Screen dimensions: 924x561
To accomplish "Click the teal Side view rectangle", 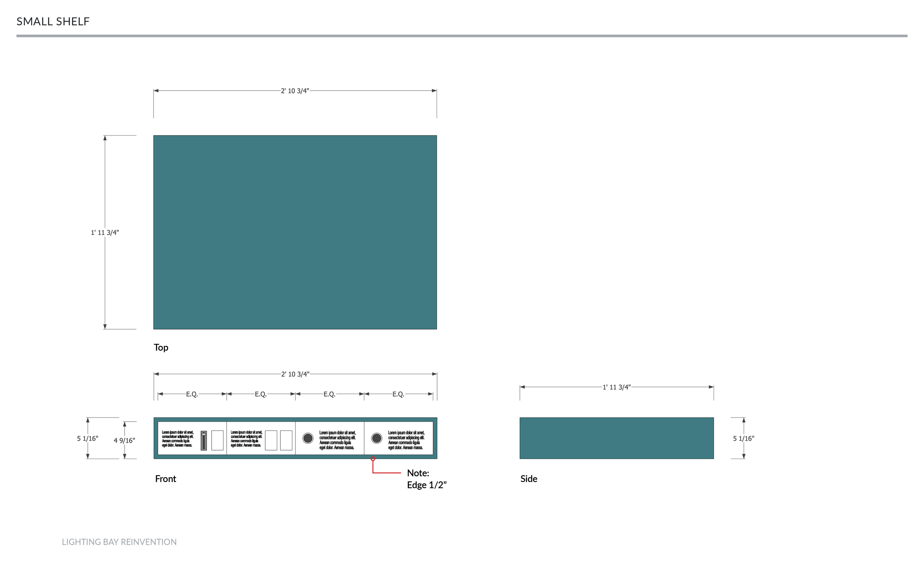I will click(616, 438).
